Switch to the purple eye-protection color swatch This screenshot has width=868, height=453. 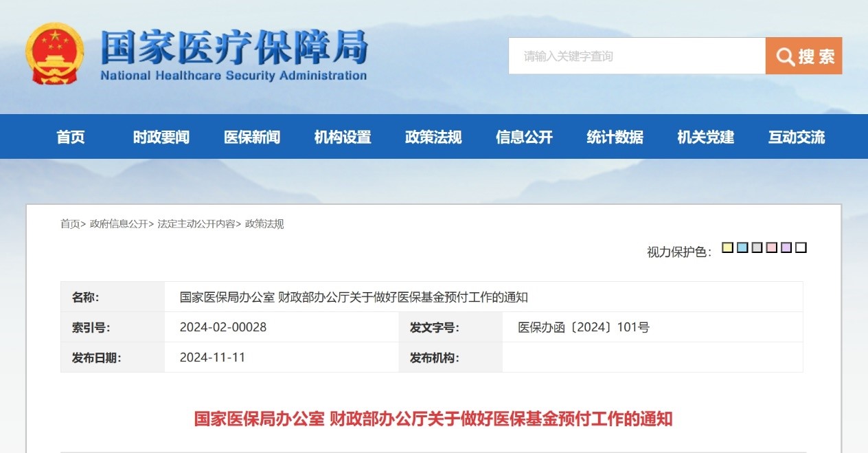(786, 247)
